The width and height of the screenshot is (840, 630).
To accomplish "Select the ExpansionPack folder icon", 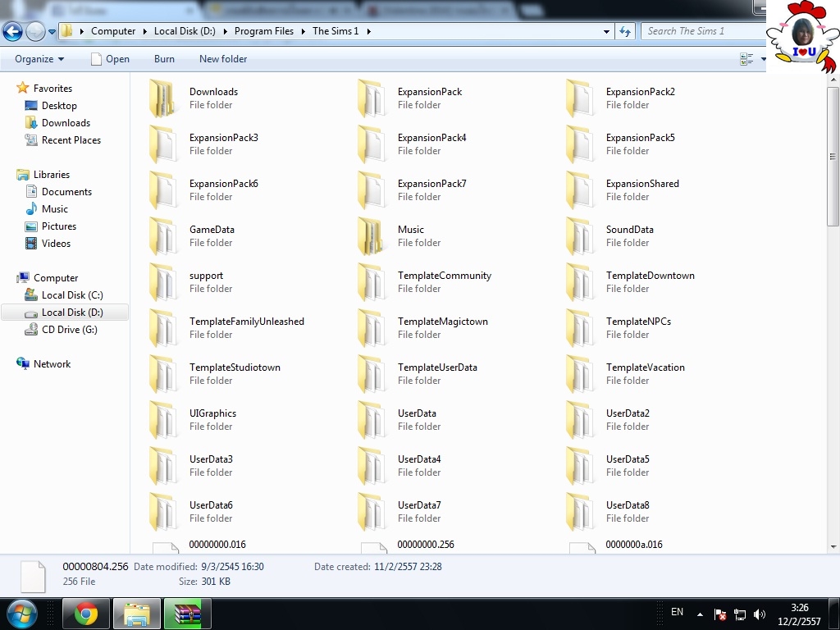I will click(372, 98).
